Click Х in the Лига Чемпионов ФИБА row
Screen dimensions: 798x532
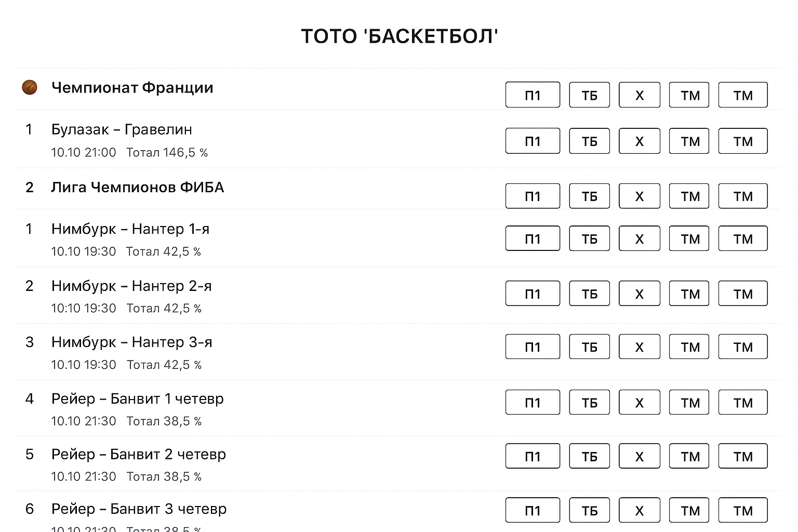(639, 196)
